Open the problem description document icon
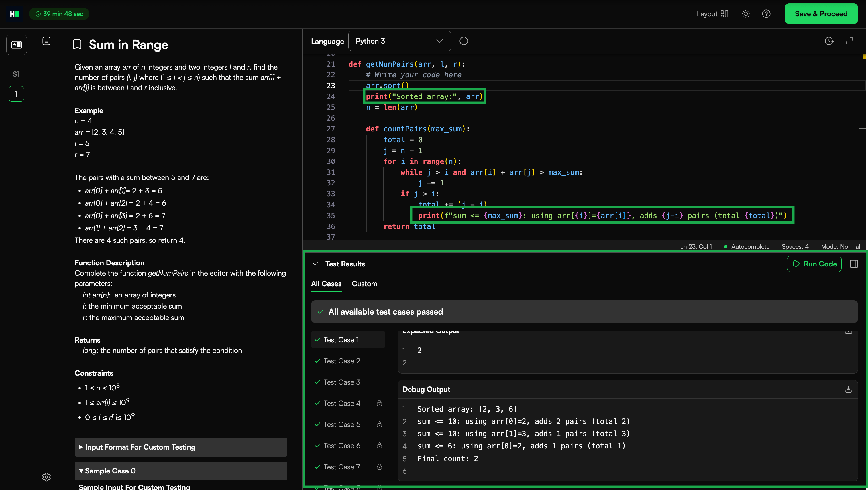The width and height of the screenshot is (868, 490). click(x=46, y=41)
